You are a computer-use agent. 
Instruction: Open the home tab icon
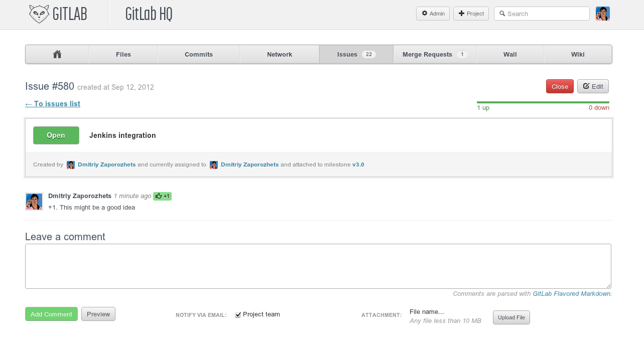click(x=57, y=54)
